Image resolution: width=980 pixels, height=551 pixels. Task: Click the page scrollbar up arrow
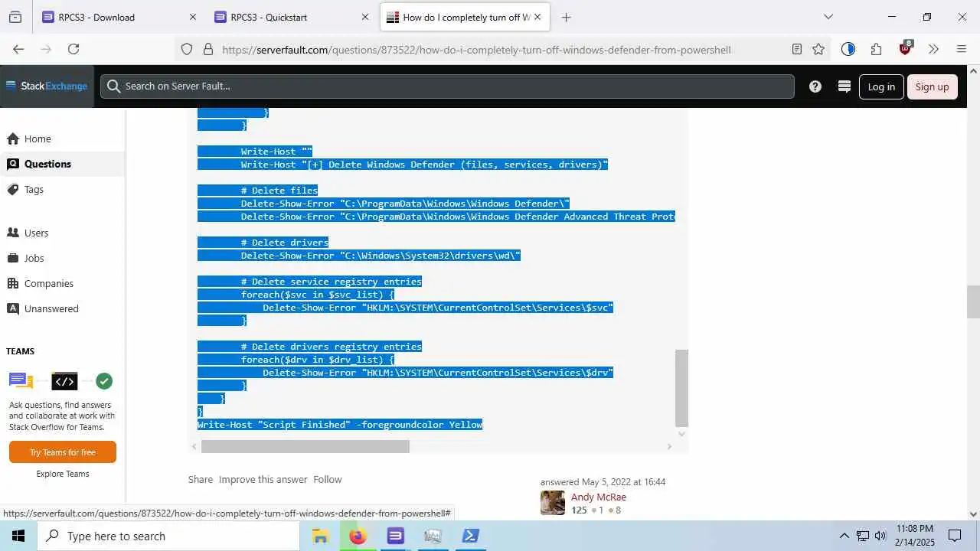974,71
